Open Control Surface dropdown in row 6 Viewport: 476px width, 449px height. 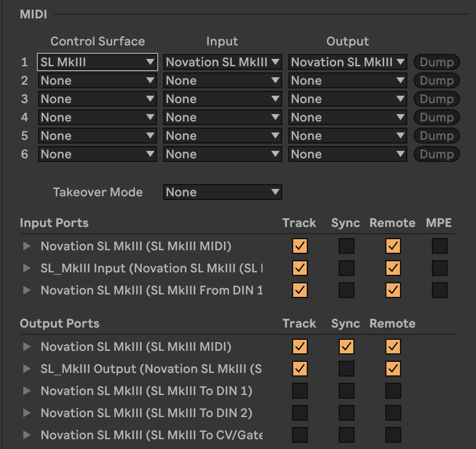[97, 154]
